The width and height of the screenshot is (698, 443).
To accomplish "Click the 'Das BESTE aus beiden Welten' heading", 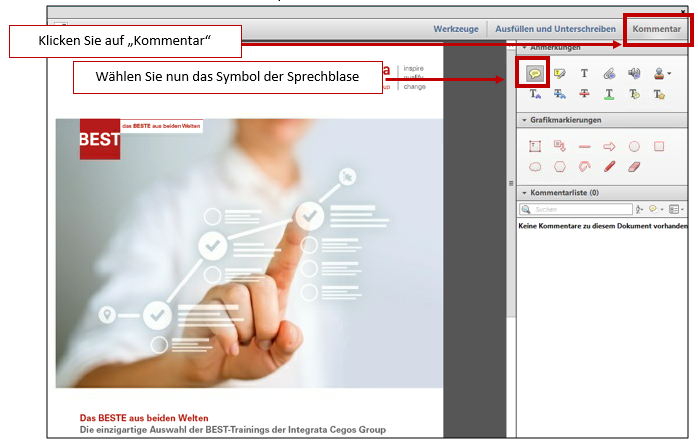I will 144,418.
